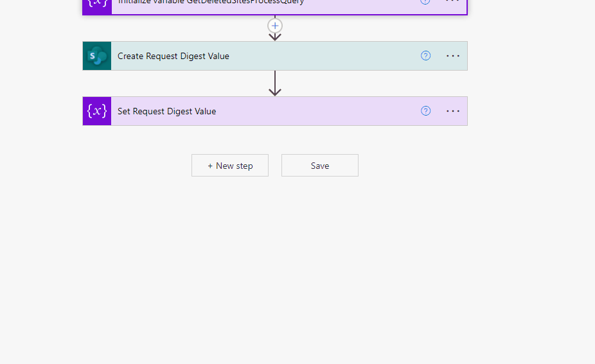Click the variable icon on the Initialize variable card
This screenshot has width=595, height=364.
pyautogui.click(x=97, y=4)
